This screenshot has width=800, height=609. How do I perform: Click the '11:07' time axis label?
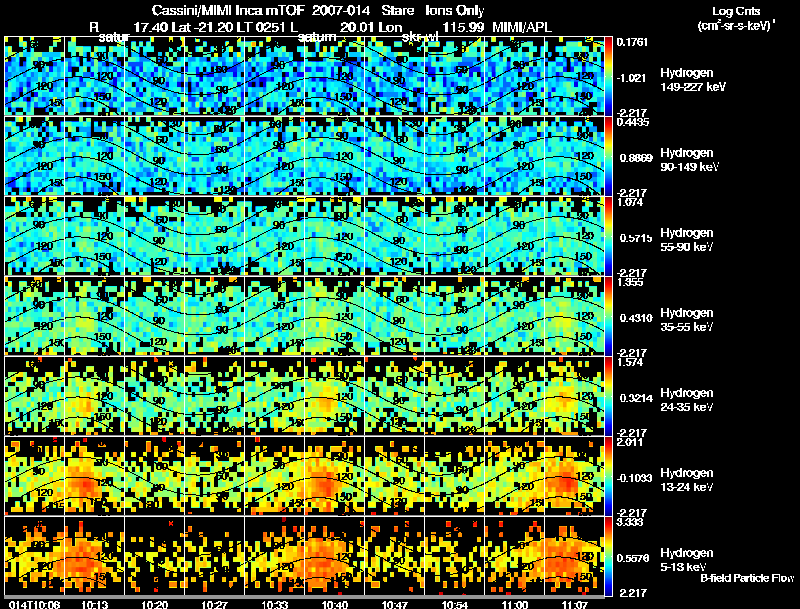(574, 604)
